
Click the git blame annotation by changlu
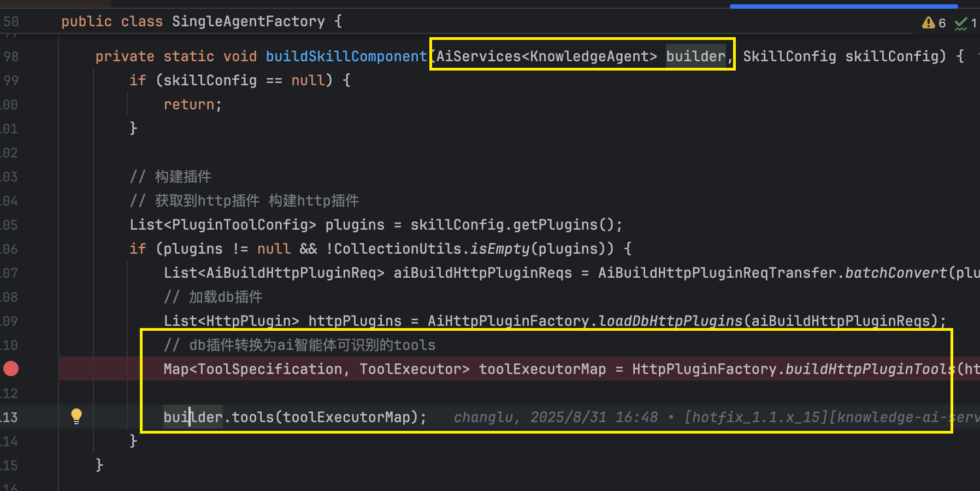(716, 417)
